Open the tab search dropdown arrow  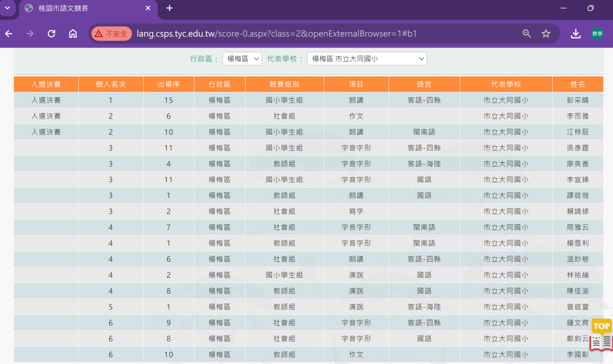pos(7,8)
